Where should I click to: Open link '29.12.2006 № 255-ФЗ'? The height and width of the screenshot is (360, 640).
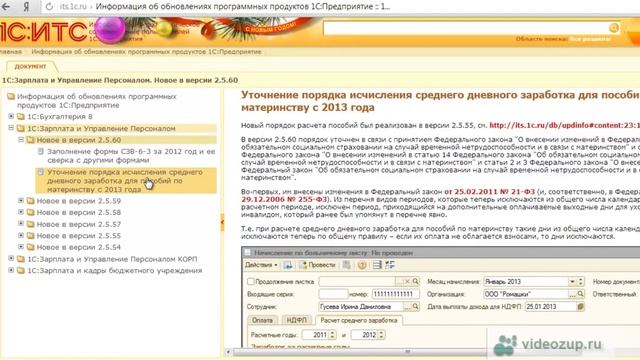[x=284, y=199]
